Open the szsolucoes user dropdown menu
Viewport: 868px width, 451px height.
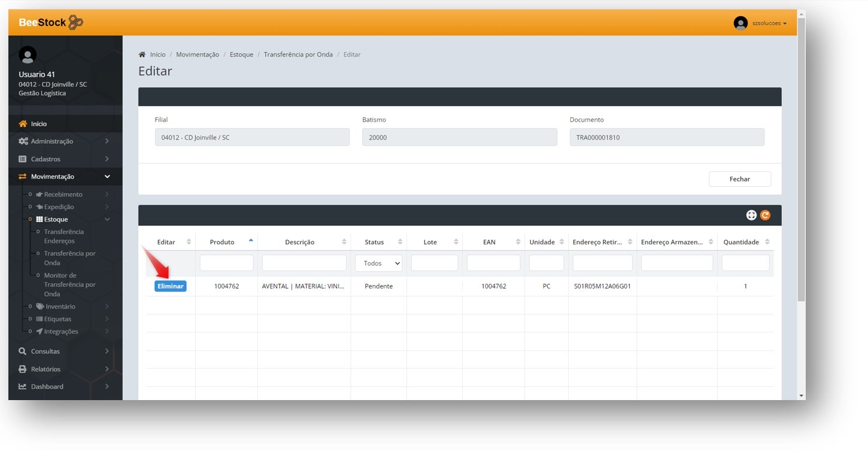coord(769,23)
